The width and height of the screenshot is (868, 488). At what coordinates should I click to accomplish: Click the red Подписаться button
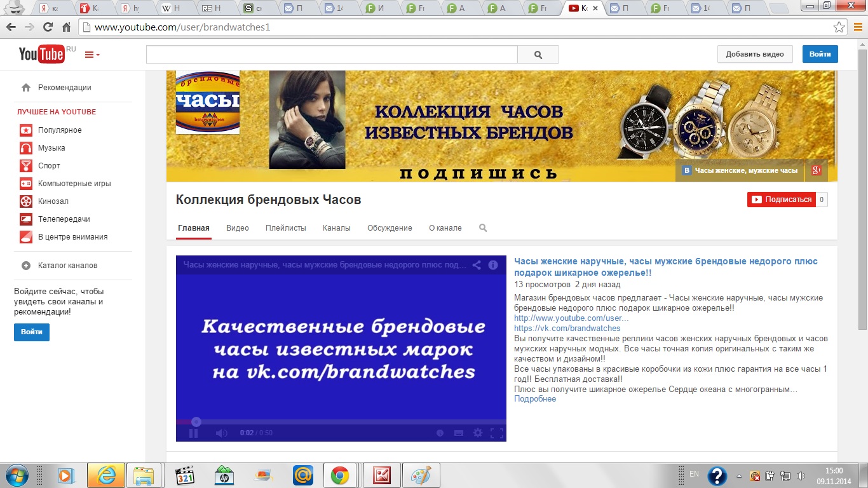[781, 200]
